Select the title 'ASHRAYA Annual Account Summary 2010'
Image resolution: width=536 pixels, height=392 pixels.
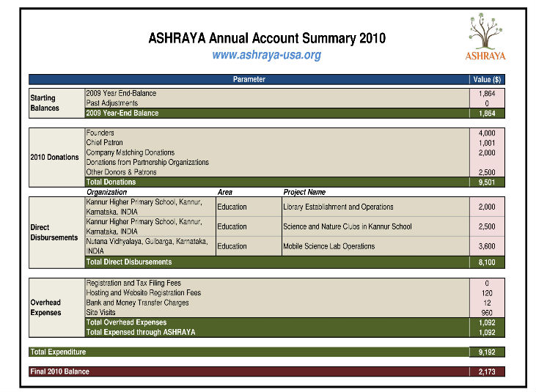tap(267, 38)
